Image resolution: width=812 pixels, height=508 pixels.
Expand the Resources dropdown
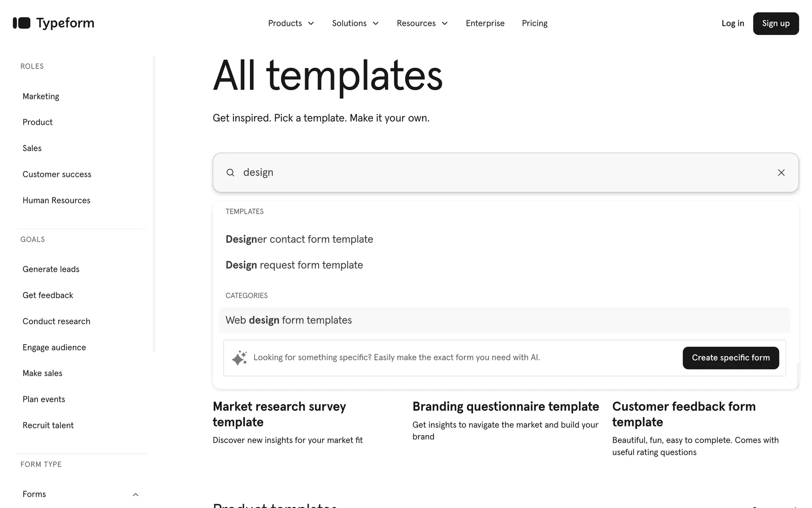422,23
